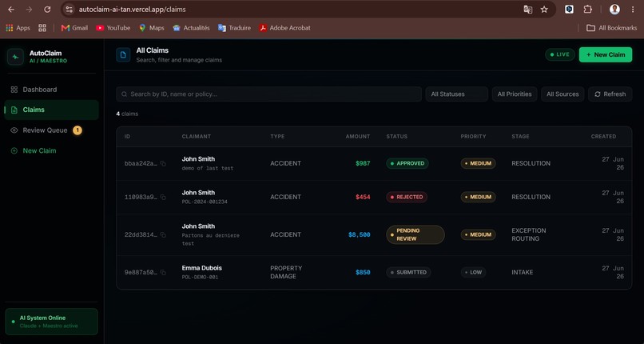Click the Refresh button
Image resolution: width=644 pixels, height=344 pixels.
610,94
